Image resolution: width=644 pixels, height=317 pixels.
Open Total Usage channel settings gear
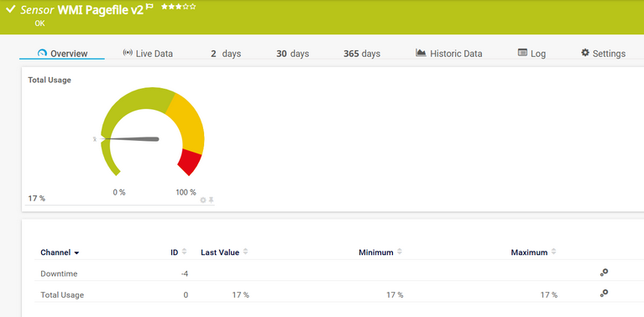[x=604, y=294]
